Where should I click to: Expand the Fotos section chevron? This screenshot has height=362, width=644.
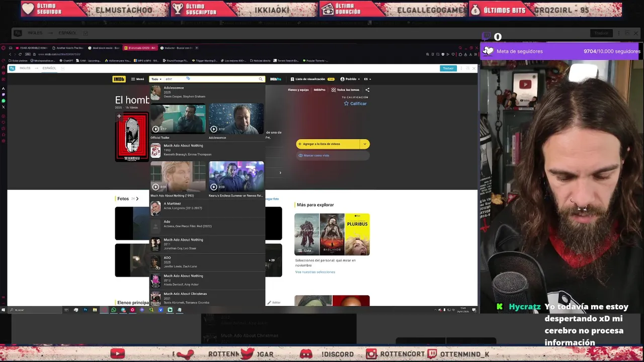coord(137,199)
